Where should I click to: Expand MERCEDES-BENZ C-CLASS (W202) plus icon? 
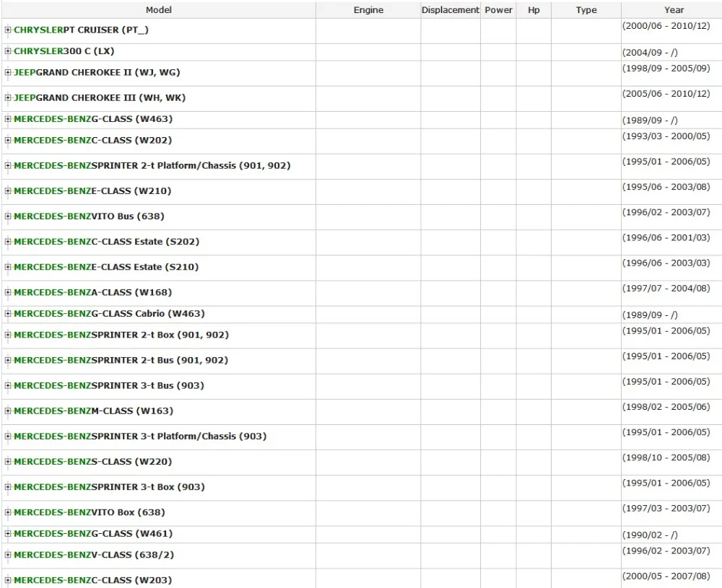8,140
